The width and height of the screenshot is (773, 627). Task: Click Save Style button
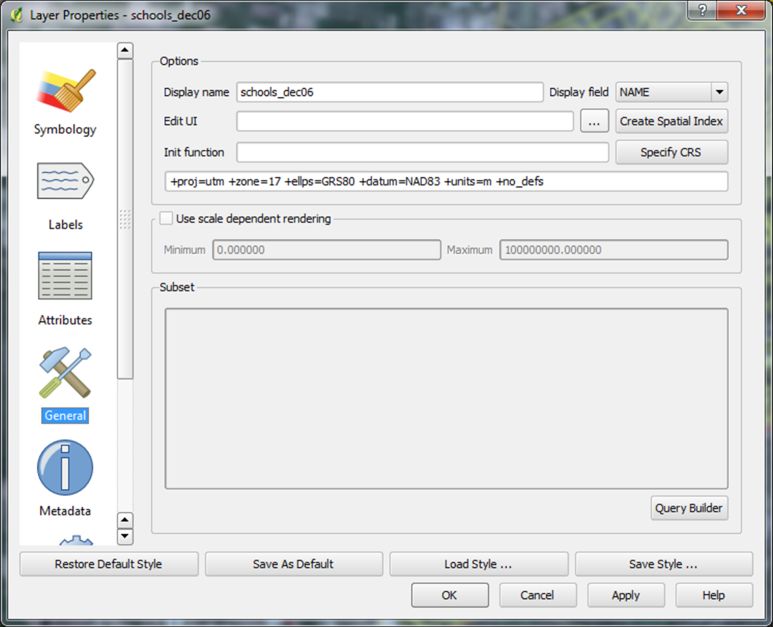[664, 564]
